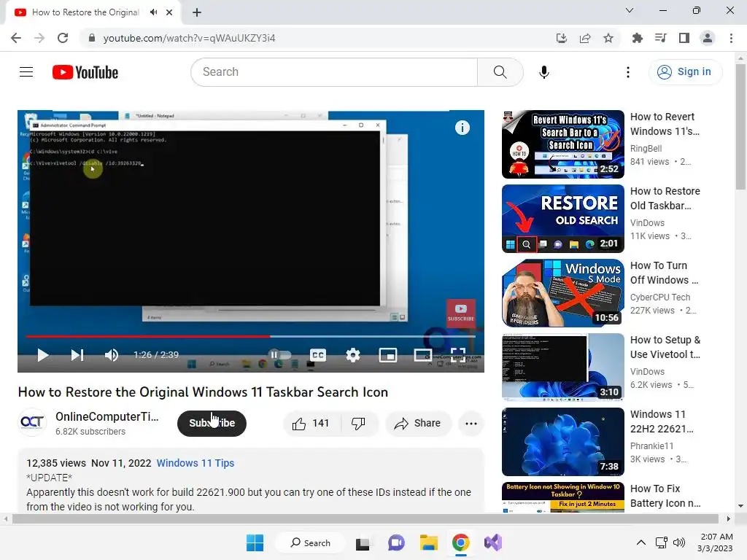Open the tab search chevron

[x=630, y=10]
